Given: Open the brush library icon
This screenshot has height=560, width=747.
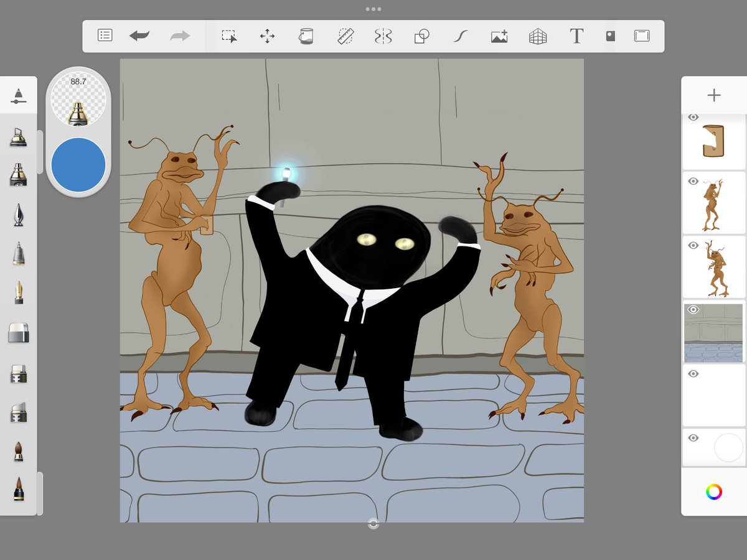Looking at the screenshot, I should pos(19,95).
